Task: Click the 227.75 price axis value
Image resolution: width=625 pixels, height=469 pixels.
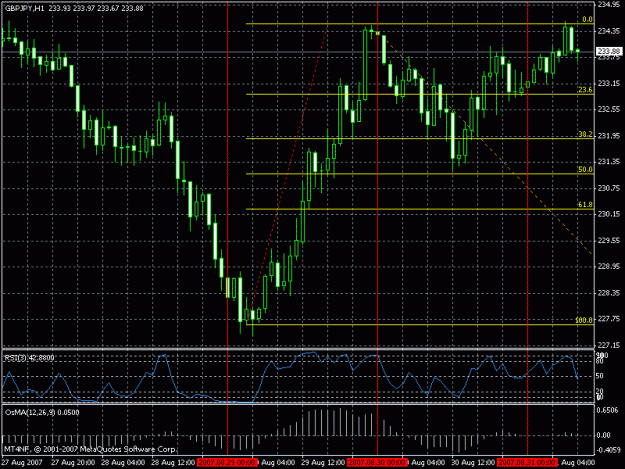Action: tap(609, 319)
